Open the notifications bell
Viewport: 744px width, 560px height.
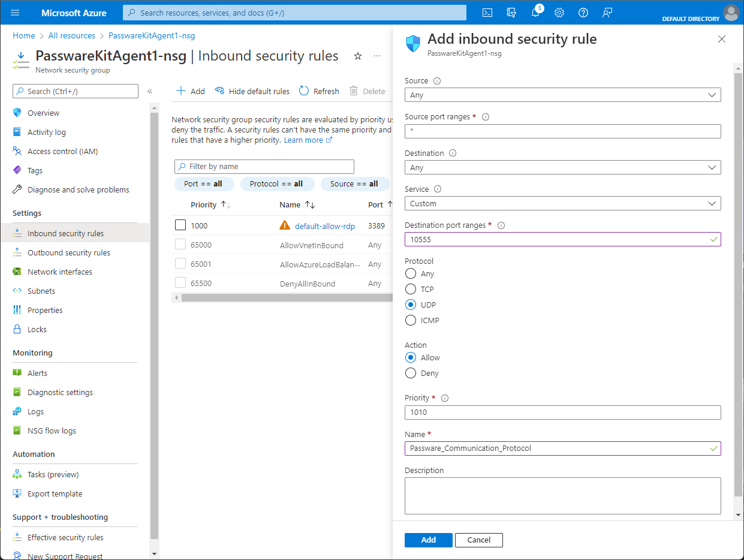535,13
